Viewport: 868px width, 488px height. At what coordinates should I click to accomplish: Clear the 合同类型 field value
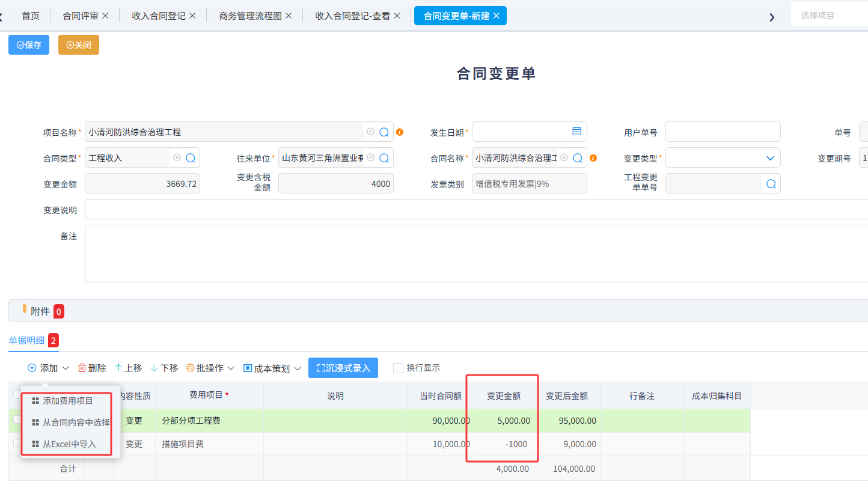177,157
